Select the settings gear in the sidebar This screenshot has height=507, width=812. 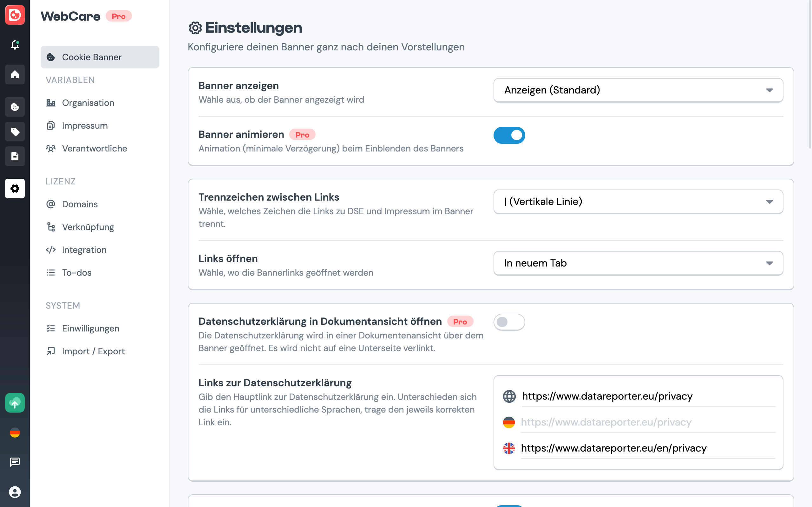tap(15, 189)
